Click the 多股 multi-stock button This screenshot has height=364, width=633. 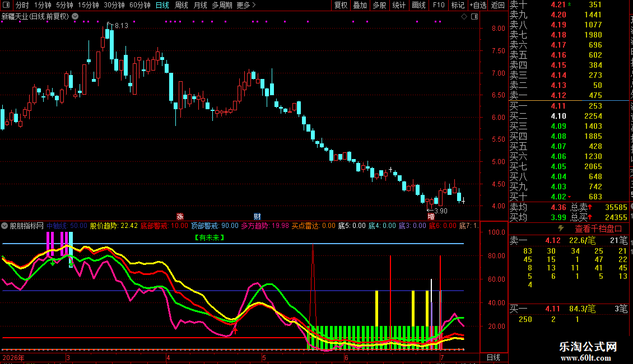click(379, 5)
